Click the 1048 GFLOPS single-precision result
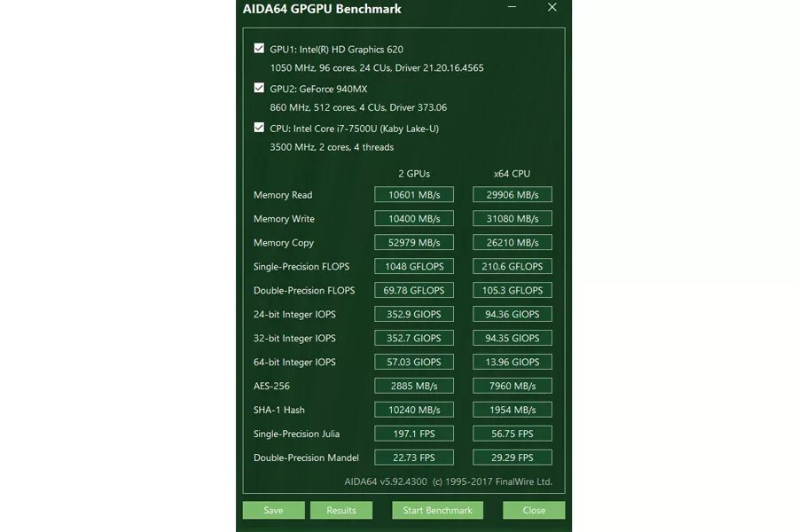798x532 pixels. point(414,266)
